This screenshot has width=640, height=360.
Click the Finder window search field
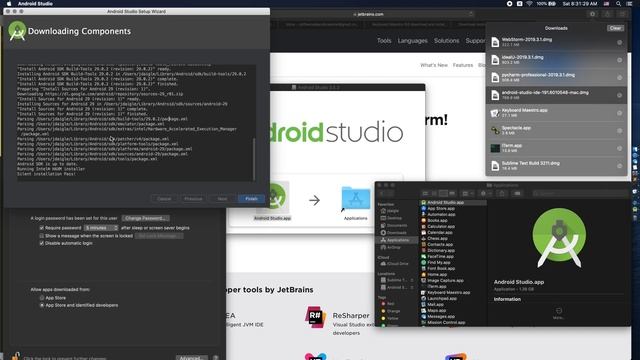coord(580,193)
